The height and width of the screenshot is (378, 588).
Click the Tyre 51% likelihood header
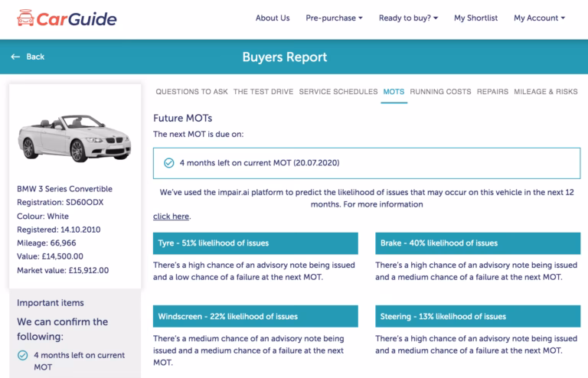coord(256,243)
